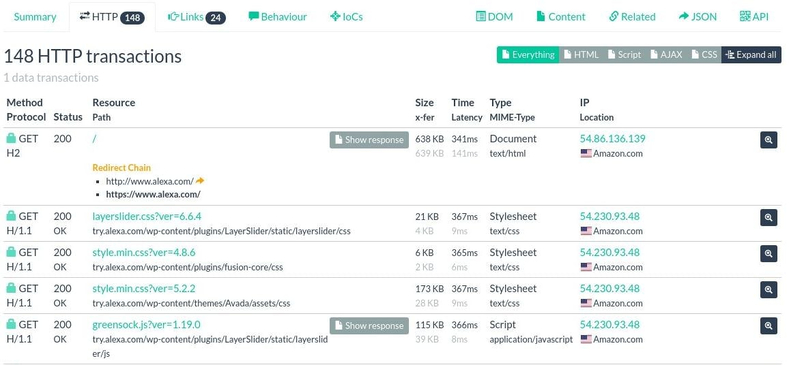Click the lock icon on greensock.js row
The image size is (789, 365).
pyautogui.click(x=11, y=324)
